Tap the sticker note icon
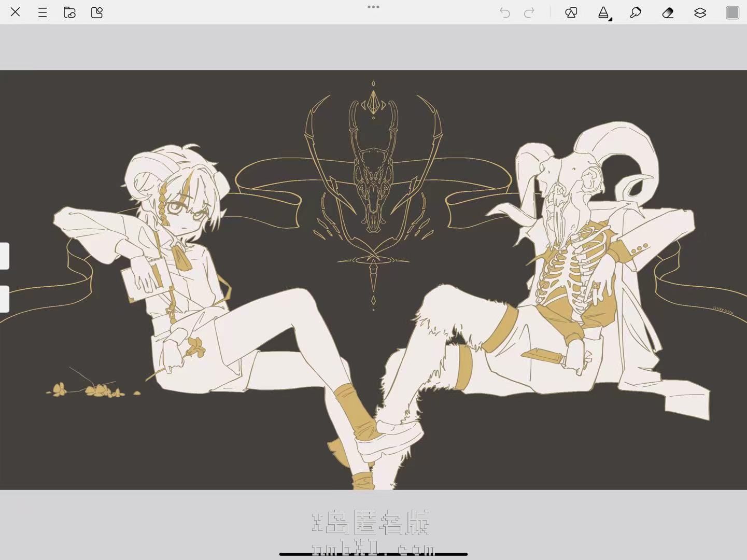This screenshot has height=560, width=747. [x=97, y=12]
